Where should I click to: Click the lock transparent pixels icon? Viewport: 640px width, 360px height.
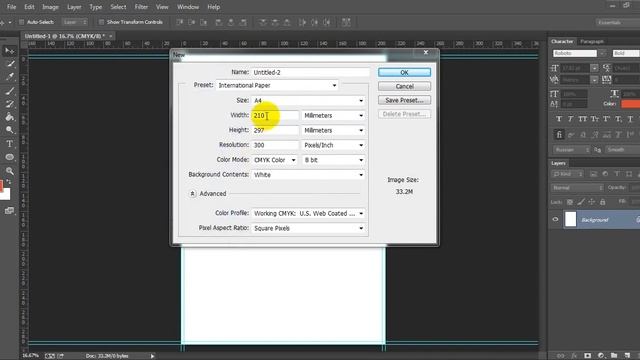pyautogui.click(x=570, y=202)
